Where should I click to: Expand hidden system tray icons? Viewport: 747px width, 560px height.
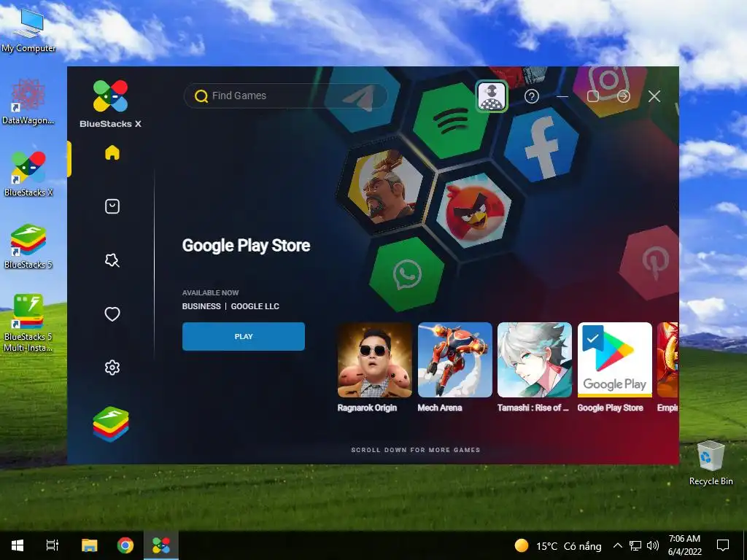[617, 545]
